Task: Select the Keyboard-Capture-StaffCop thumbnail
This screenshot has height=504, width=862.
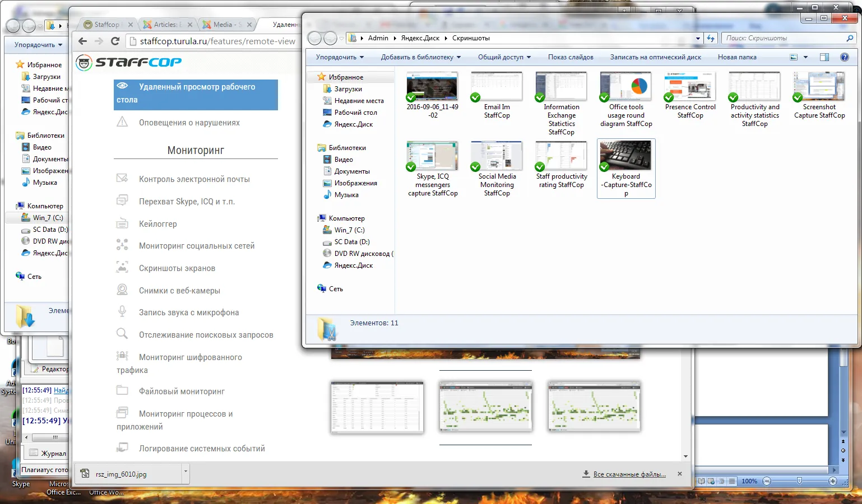Action: coord(625,156)
